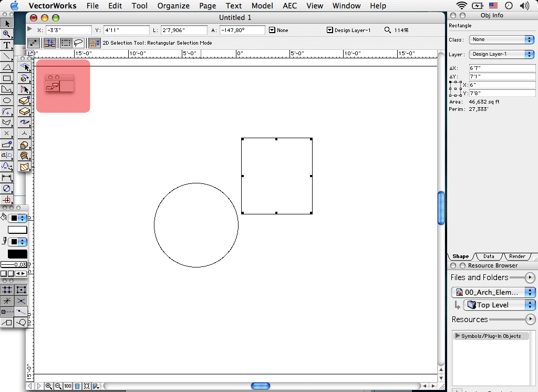Screen dimensions: 538x392
Task: Toggle Snap to Object constraint
Action: click(x=20, y=290)
